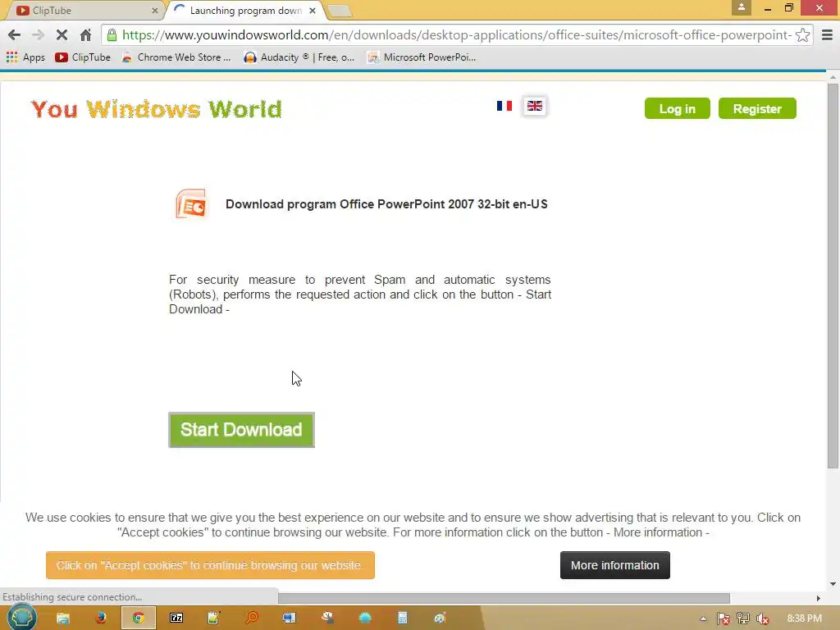
Task: Open the Action Center flag icon
Action: 723,619
